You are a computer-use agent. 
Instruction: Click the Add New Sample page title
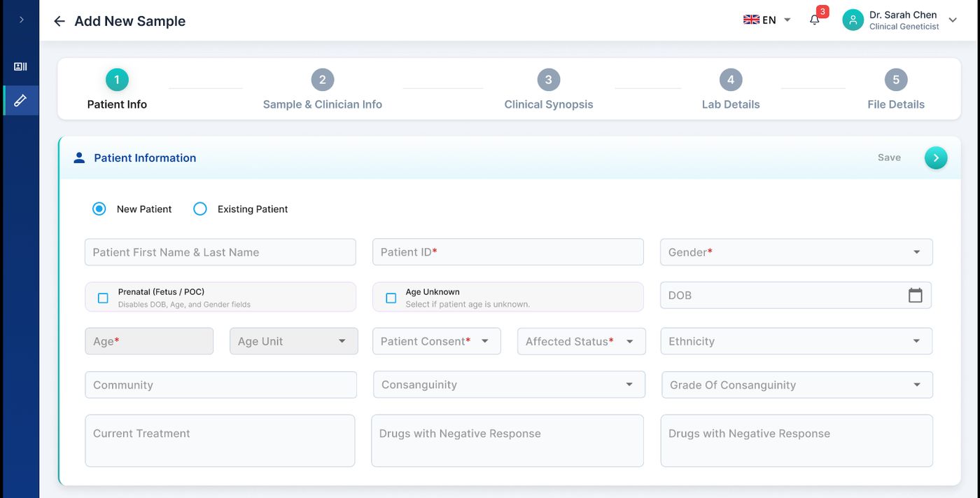(130, 21)
